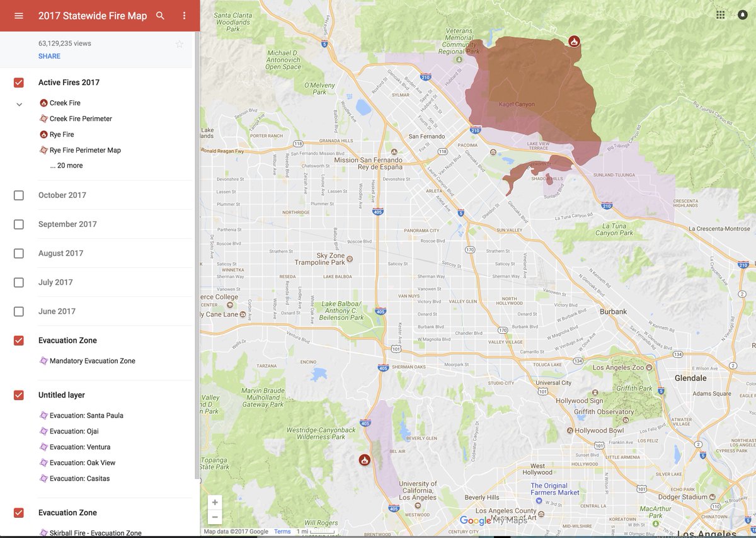Select Evacuation: Ojai entry text
The width and height of the screenshot is (756, 538).
point(74,432)
